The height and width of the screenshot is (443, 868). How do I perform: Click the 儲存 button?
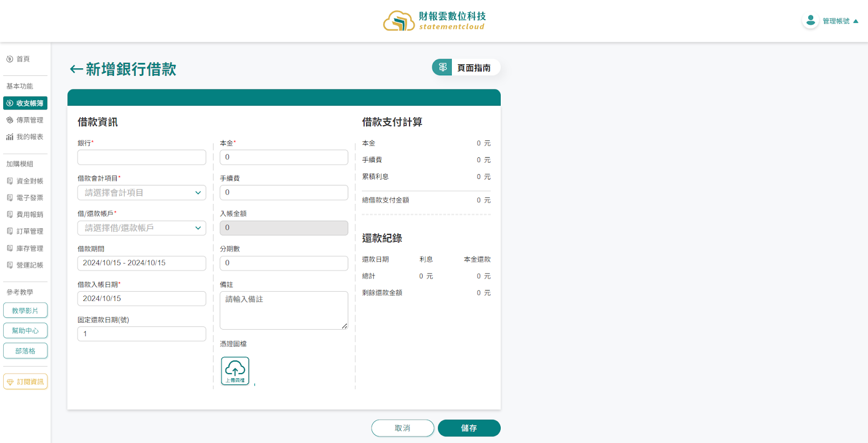point(469,428)
